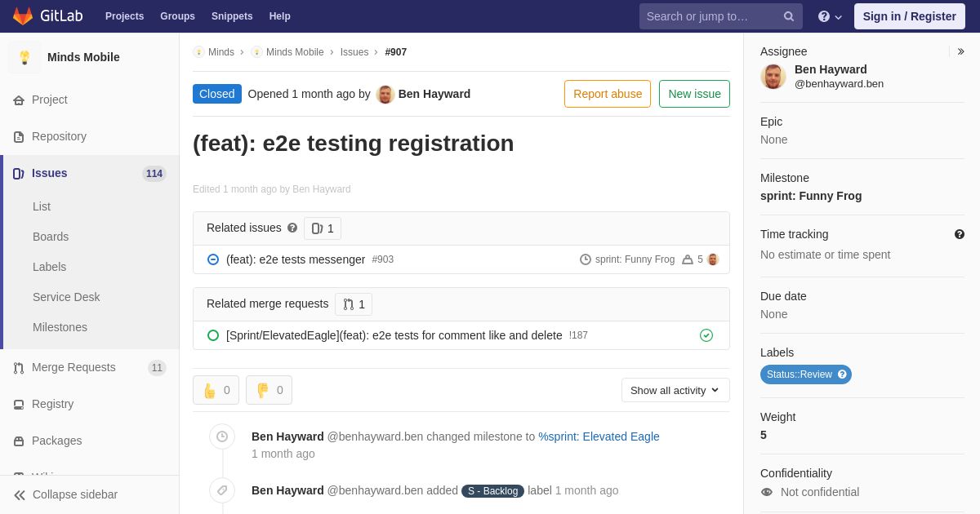The image size is (980, 514).
Task: Open merge request e2e tests for comment like
Action: coord(394,335)
